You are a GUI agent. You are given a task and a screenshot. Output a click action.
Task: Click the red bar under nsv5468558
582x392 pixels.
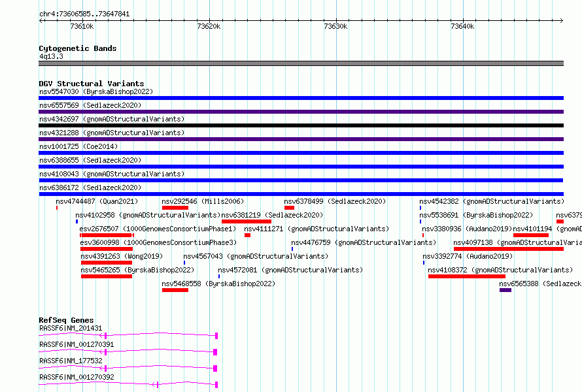point(175,290)
